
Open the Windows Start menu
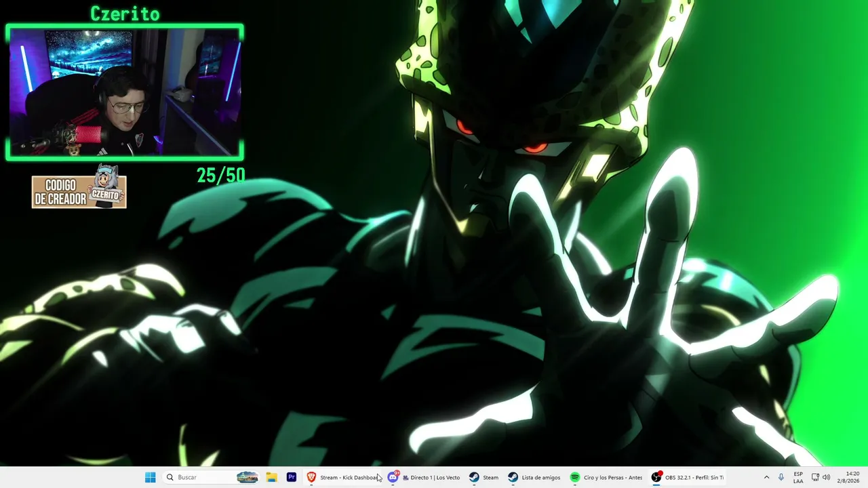click(151, 477)
